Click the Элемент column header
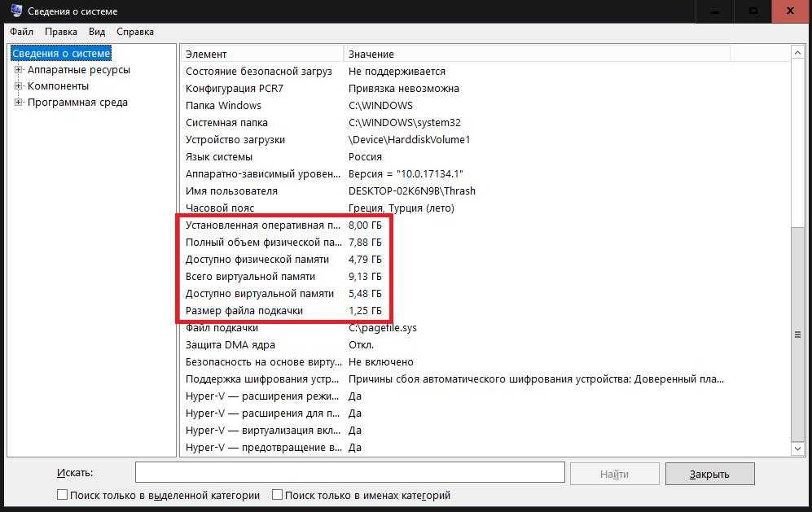 262,54
